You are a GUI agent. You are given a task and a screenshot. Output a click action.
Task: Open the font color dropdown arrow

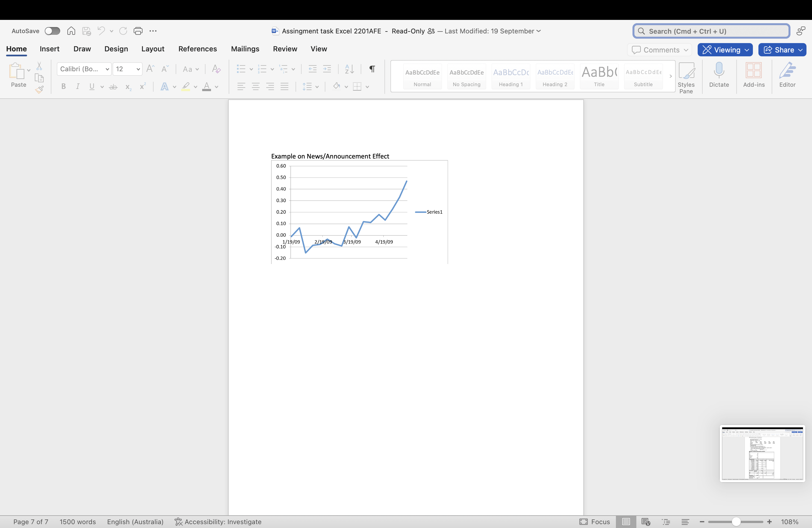pos(216,87)
